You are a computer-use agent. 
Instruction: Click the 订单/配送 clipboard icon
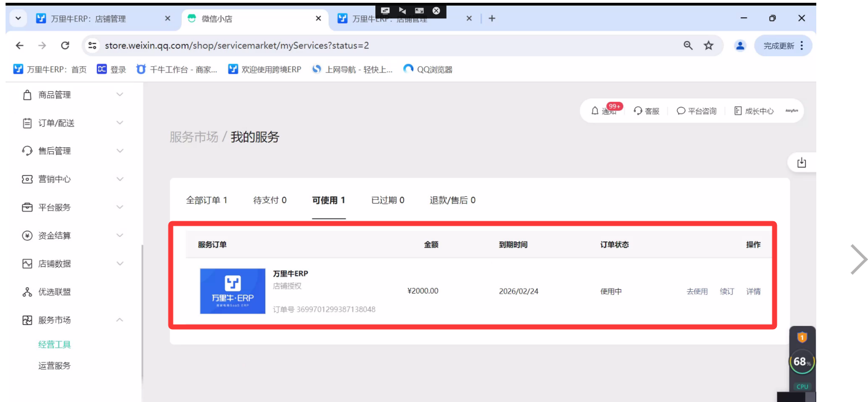(27, 123)
